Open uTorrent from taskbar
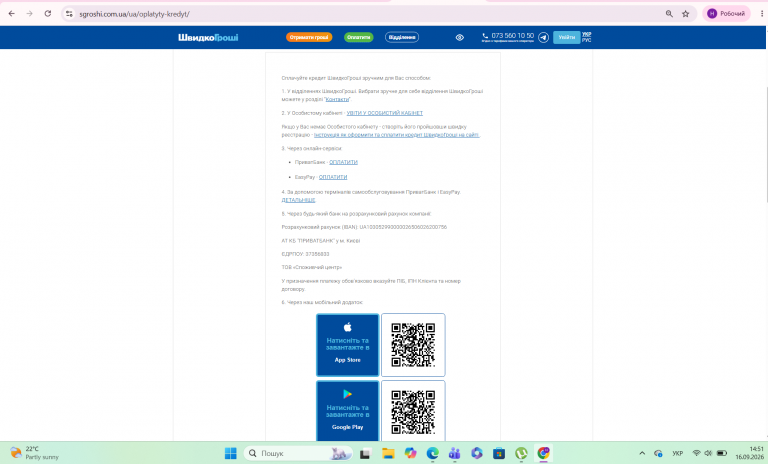The image size is (768, 464). 521,454
